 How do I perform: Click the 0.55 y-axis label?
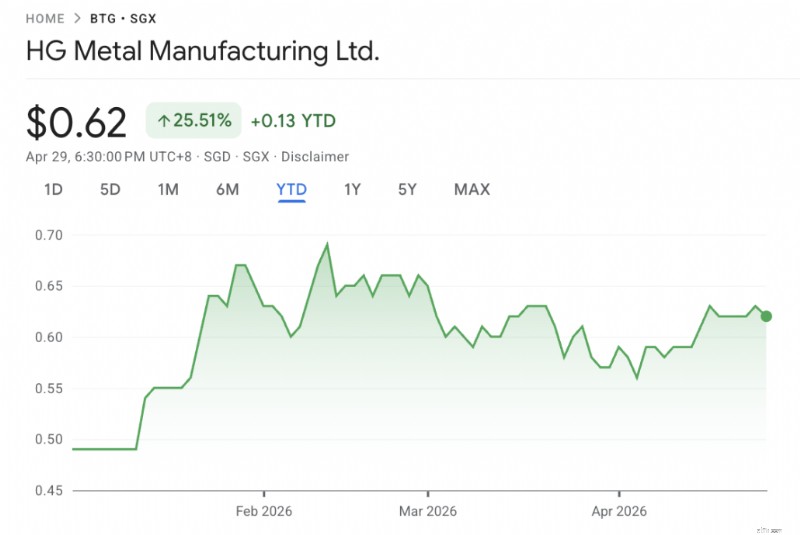point(48,388)
